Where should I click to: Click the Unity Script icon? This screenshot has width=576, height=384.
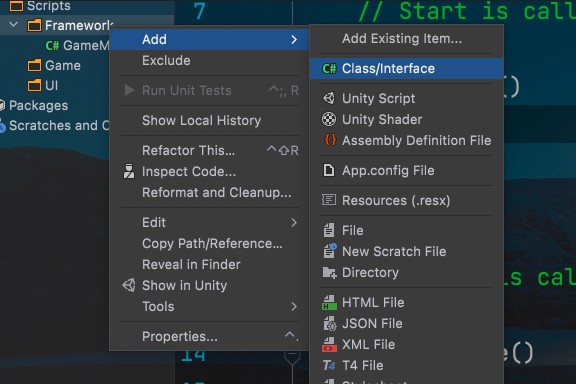(329, 98)
